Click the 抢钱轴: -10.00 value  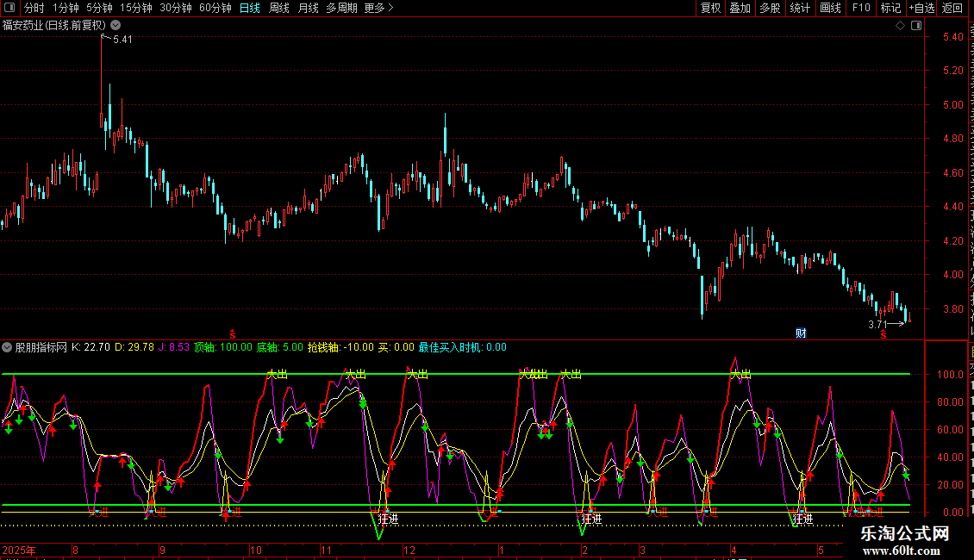[x=341, y=348]
